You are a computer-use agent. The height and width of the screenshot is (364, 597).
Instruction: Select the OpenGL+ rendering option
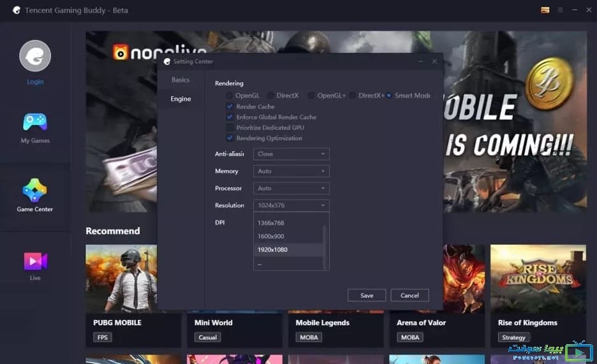click(311, 96)
